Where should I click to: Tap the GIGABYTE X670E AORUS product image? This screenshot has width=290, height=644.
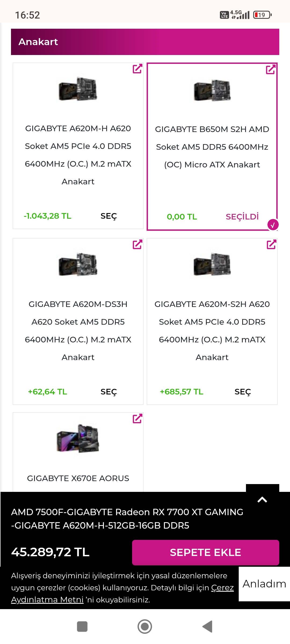click(x=78, y=438)
